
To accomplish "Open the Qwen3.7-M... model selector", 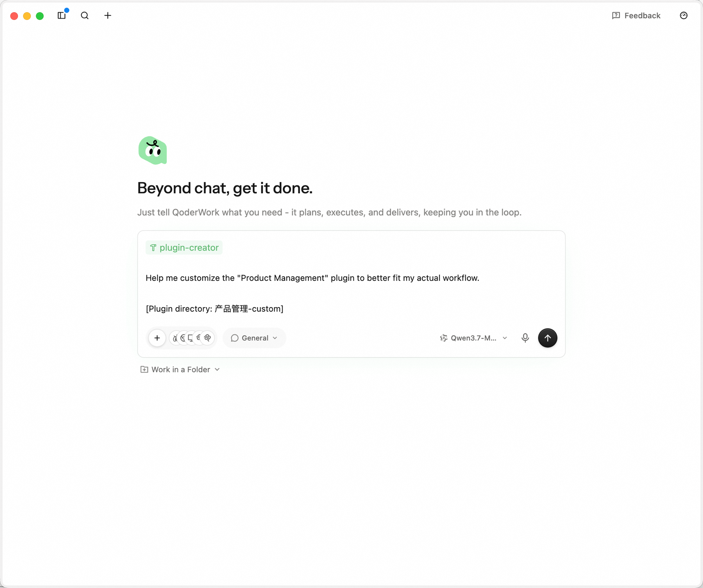I will click(x=473, y=338).
